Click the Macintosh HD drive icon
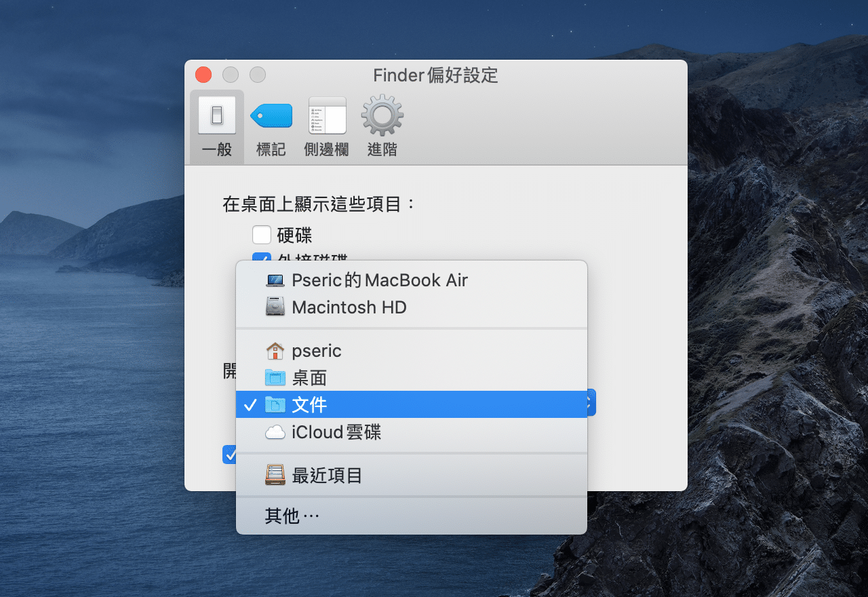 point(275,307)
